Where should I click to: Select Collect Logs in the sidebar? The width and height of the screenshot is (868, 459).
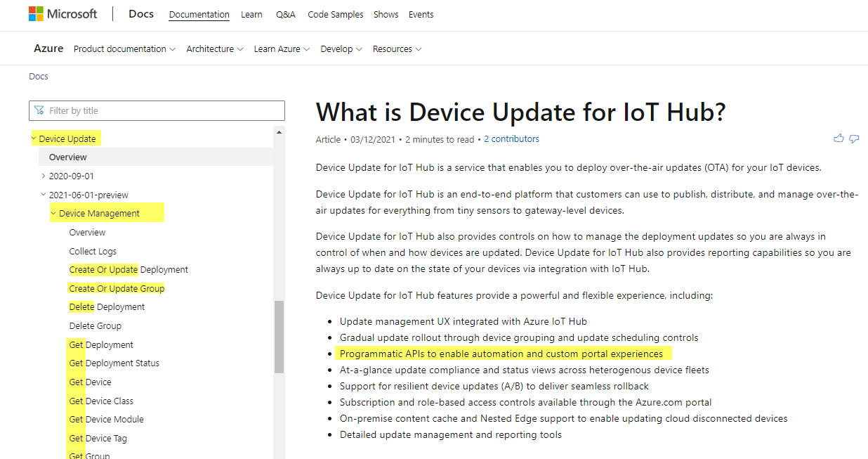click(93, 250)
